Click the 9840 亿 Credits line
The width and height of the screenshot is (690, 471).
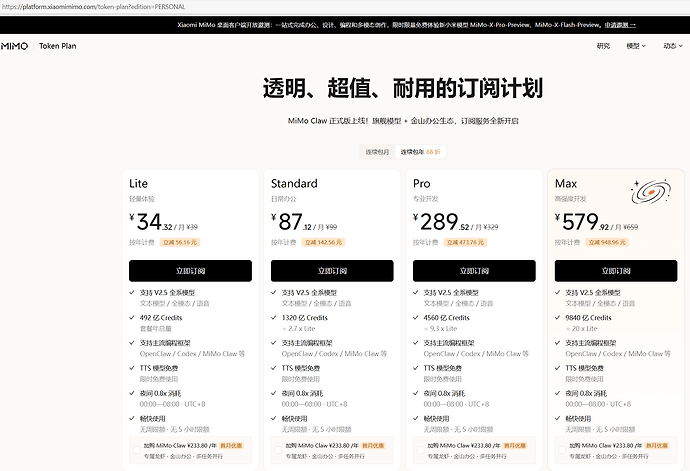click(x=588, y=318)
